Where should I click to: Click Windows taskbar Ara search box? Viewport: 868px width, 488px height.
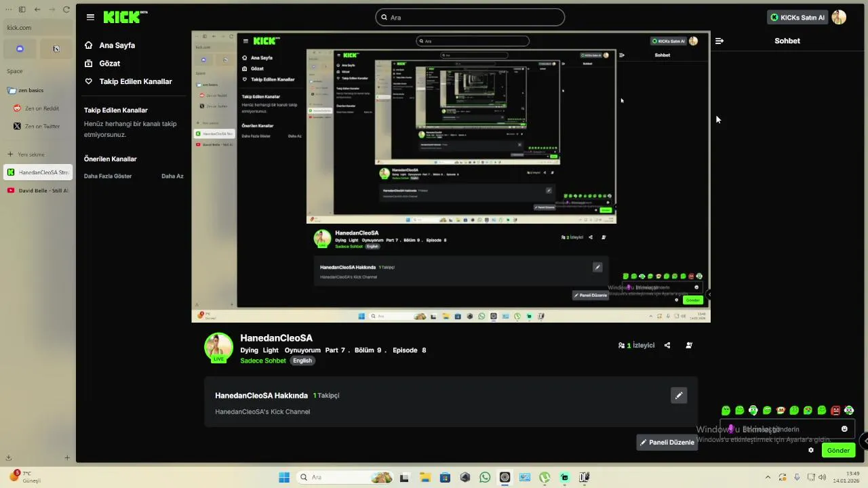click(345, 477)
